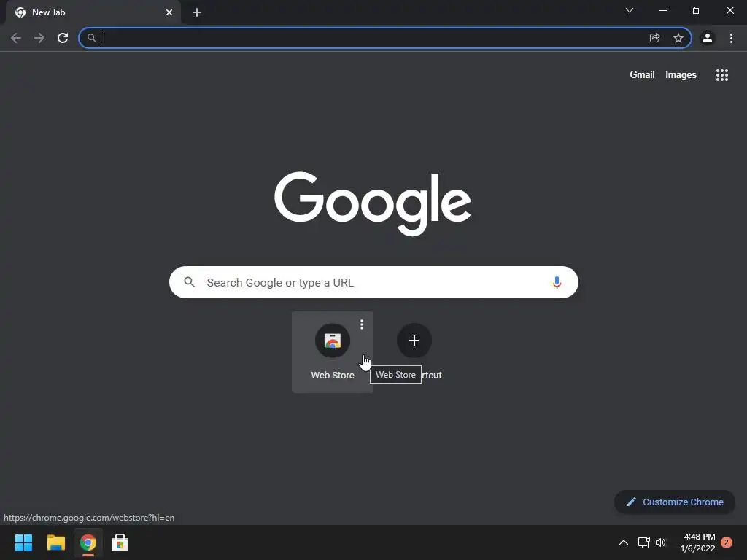Open more actions for Web Store shortcut
The height and width of the screenshot is (560, 747).
coord(362,324)
